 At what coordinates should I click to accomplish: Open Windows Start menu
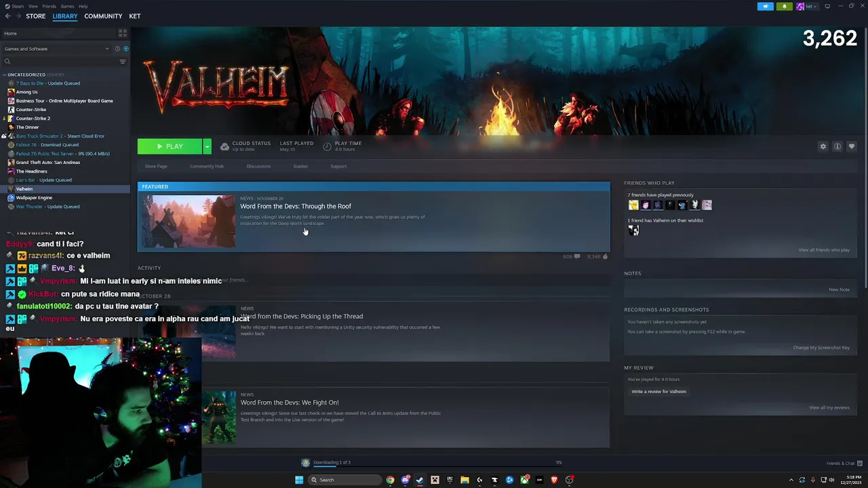tap(299, 480)
